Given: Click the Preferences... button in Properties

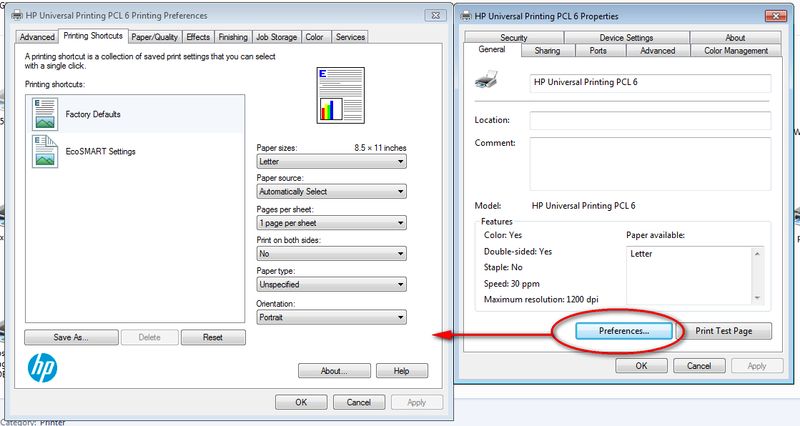Looking at the screenshot, I should pyautogui.click(x=624, y=331).
